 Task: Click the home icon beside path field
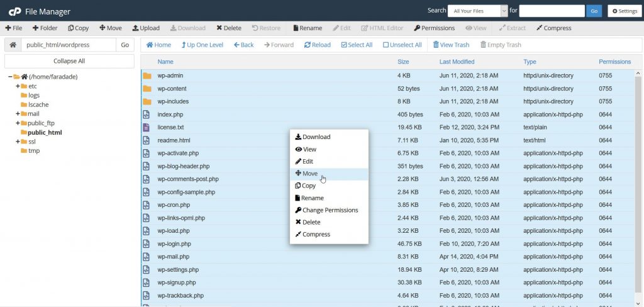(13, 45)
